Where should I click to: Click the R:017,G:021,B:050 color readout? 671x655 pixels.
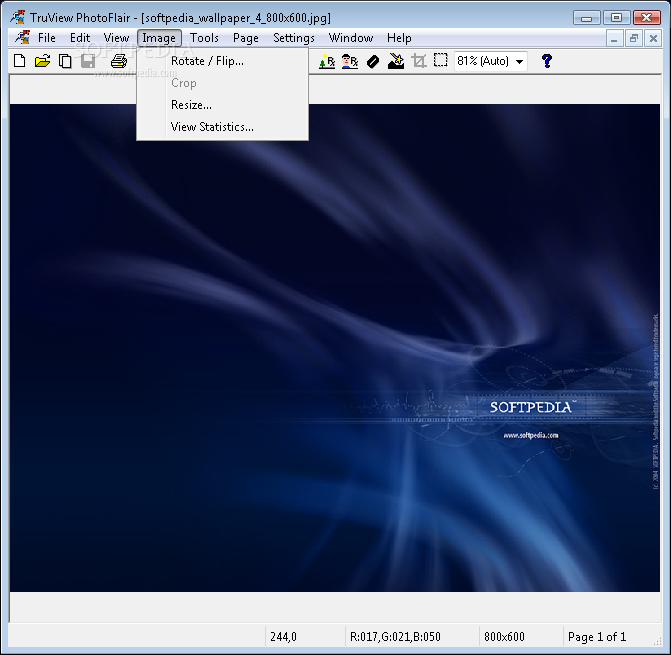(x=395, y=637)
